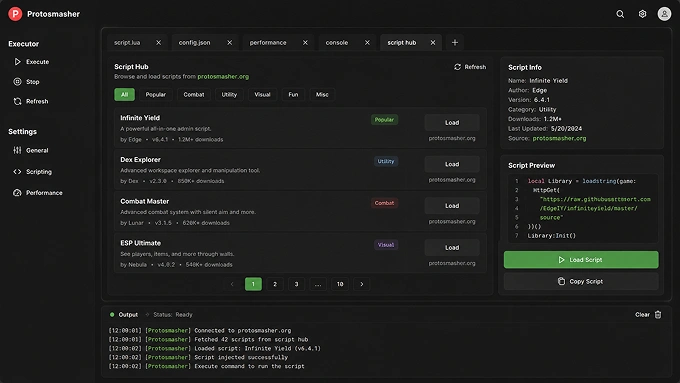Click the pagination ellipsis button
The width and height of the screenshot is (680, 383).
(x=318, y=284)
